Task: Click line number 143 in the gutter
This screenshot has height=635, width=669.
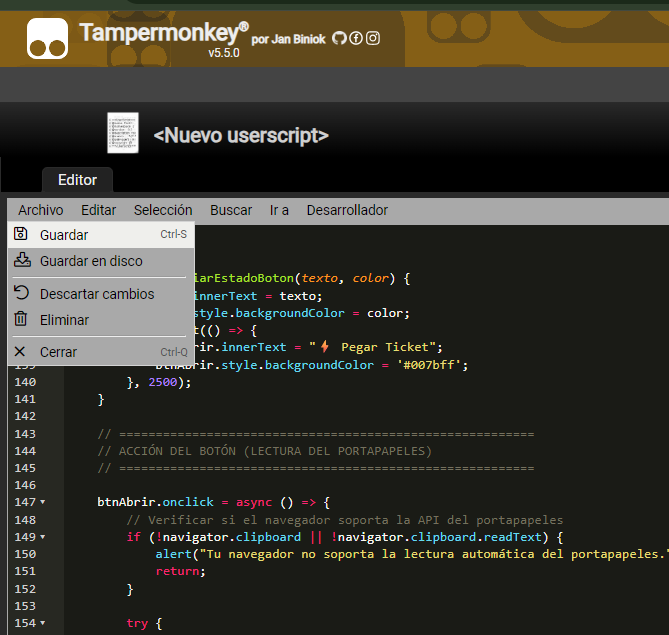Action: coord(25,434)
